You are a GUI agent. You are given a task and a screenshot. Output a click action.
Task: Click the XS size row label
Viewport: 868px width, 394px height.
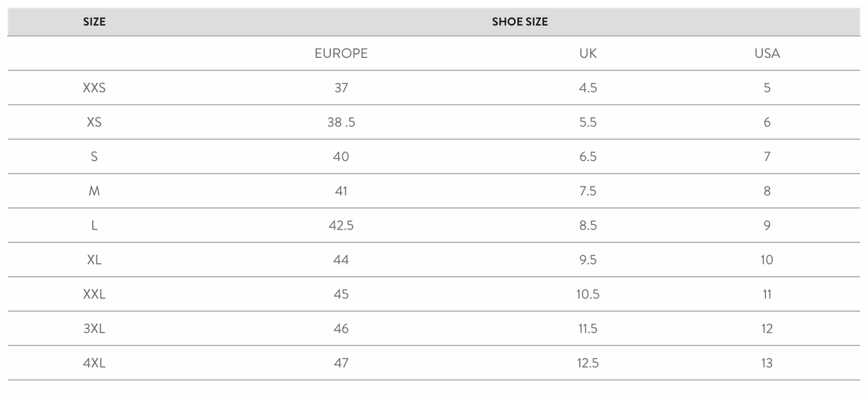pyautogui.click(x=94, y=122)
